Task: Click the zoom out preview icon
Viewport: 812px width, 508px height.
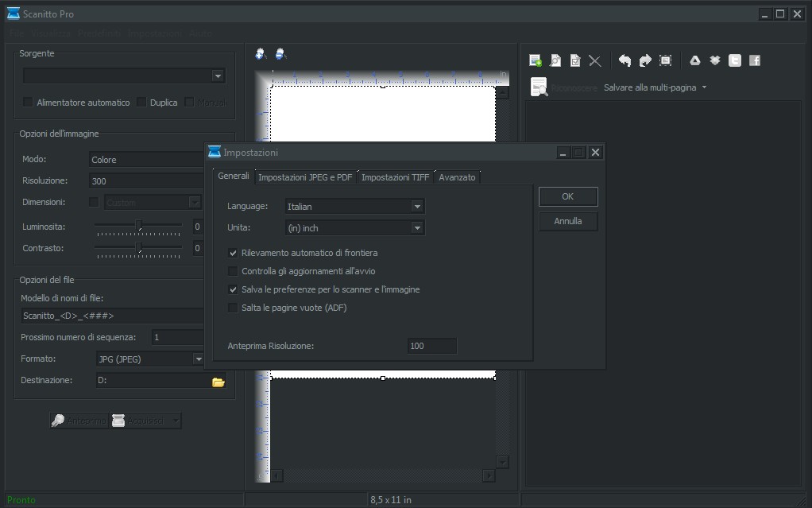Action: tap(280, 53)
